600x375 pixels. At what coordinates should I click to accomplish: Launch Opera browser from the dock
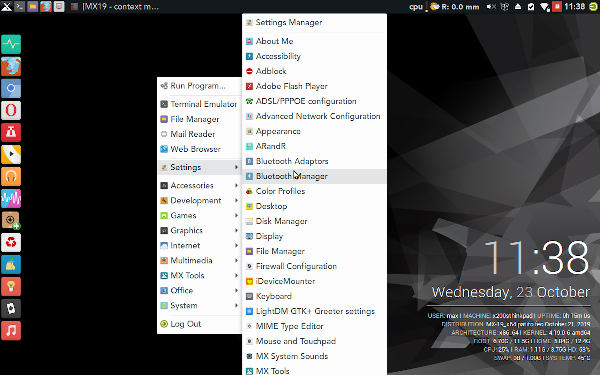11,111
